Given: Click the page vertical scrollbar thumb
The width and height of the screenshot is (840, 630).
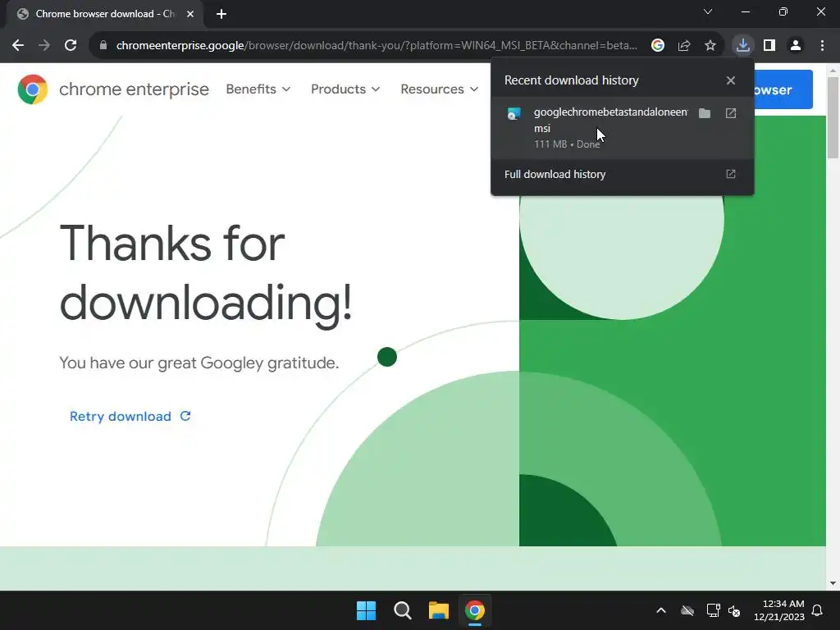Looking at the screenshot, I should [x=833, y=118].
